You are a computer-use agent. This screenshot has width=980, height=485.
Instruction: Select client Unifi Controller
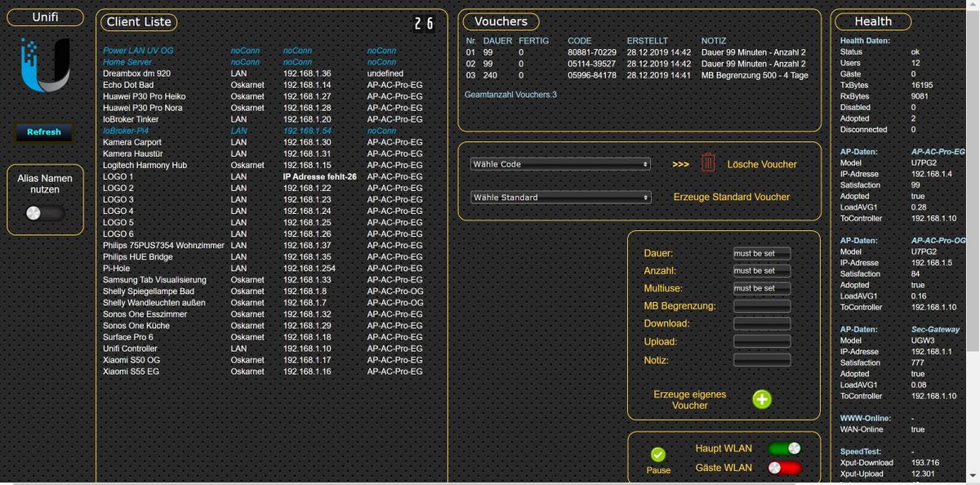click(131, 348)
